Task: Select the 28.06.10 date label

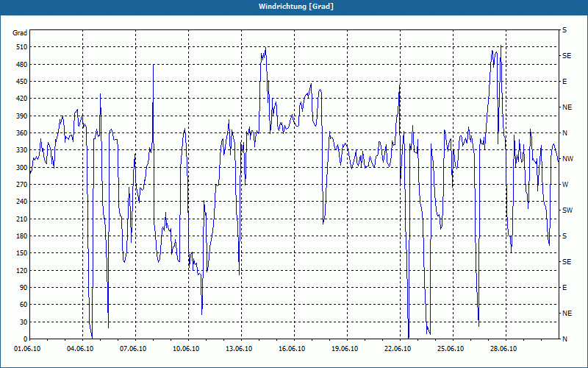Action: pos(503,349)
